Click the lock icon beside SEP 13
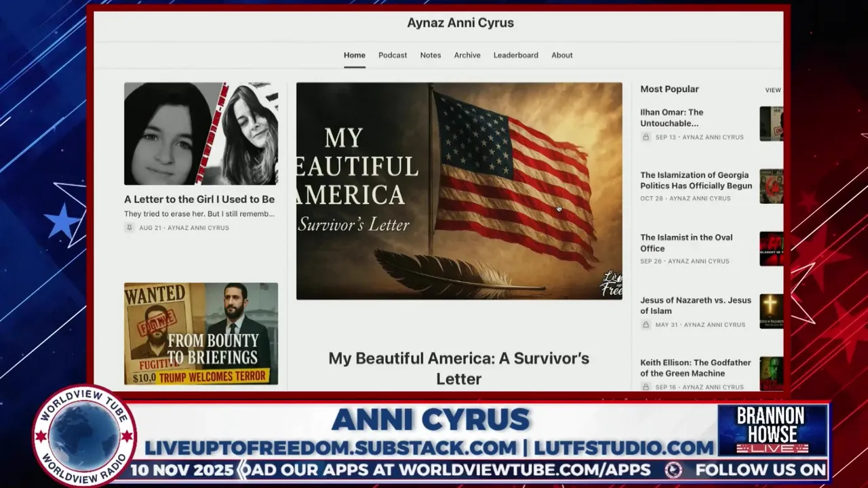This screenshot has height=488, width=868. point(646,137)
